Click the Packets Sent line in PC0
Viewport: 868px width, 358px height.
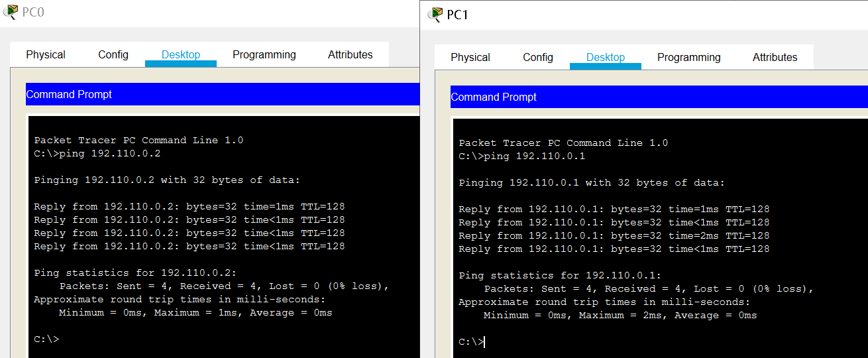coord(224,286)
